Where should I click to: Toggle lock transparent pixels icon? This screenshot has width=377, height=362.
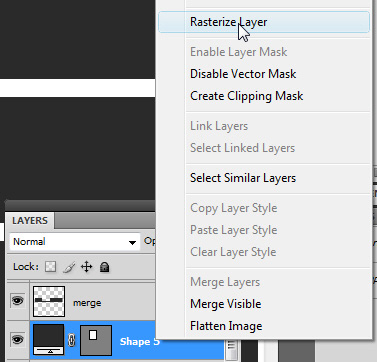(x=50, y=267)
